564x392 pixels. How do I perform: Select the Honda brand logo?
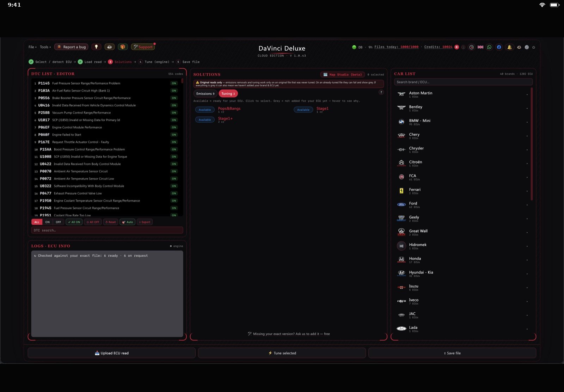401,259
